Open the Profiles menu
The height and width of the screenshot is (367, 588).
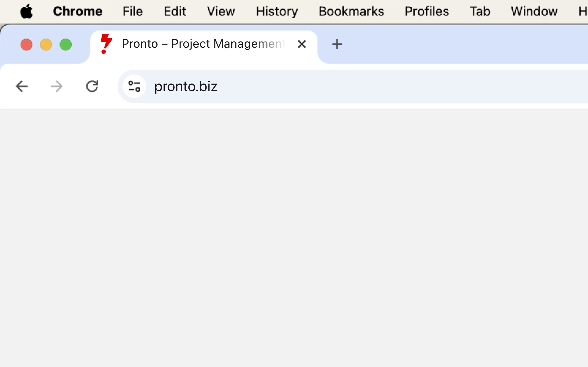[427, 11]
